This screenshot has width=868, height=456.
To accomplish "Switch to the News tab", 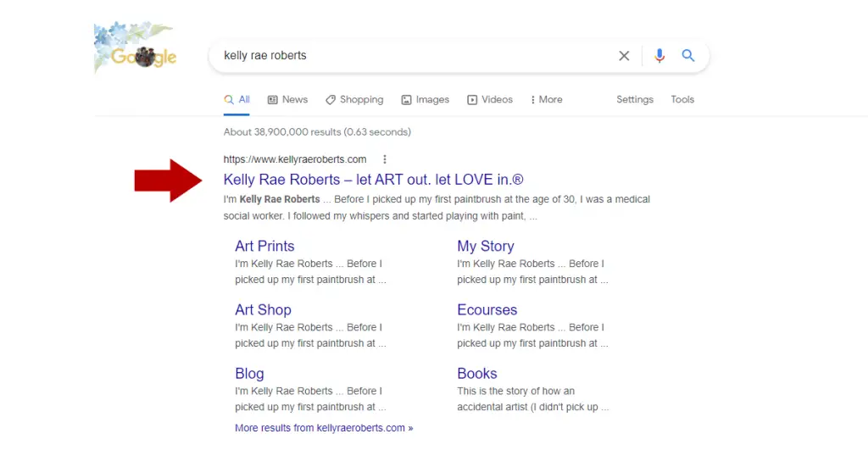I will (x=288, y=100).
